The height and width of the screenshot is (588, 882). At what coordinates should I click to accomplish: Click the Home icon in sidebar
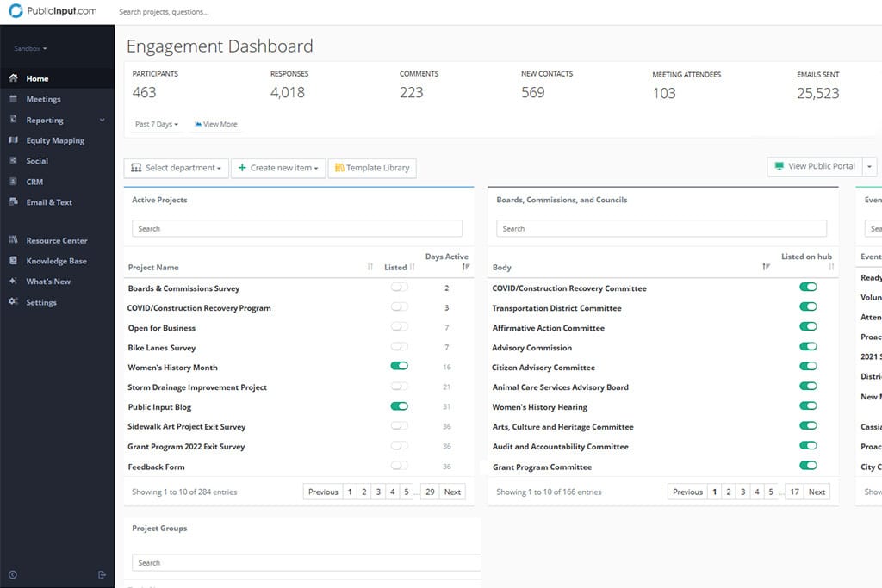click(x=13, y=78)
